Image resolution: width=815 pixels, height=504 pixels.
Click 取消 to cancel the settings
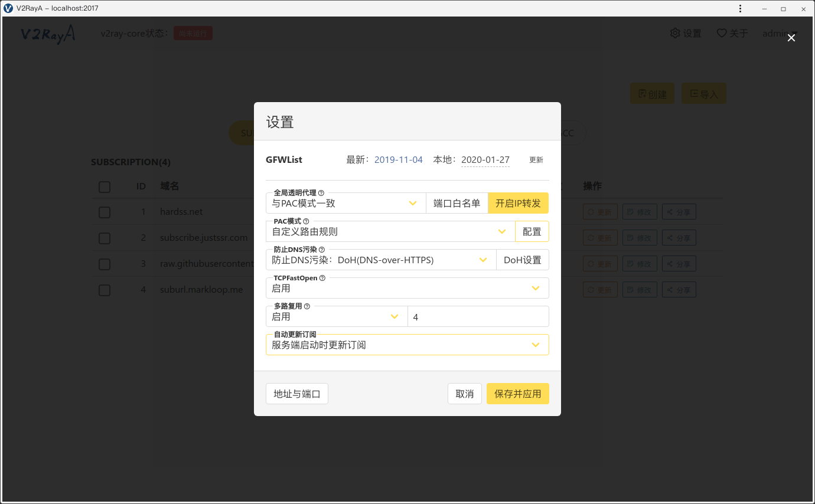coord(465,394)
